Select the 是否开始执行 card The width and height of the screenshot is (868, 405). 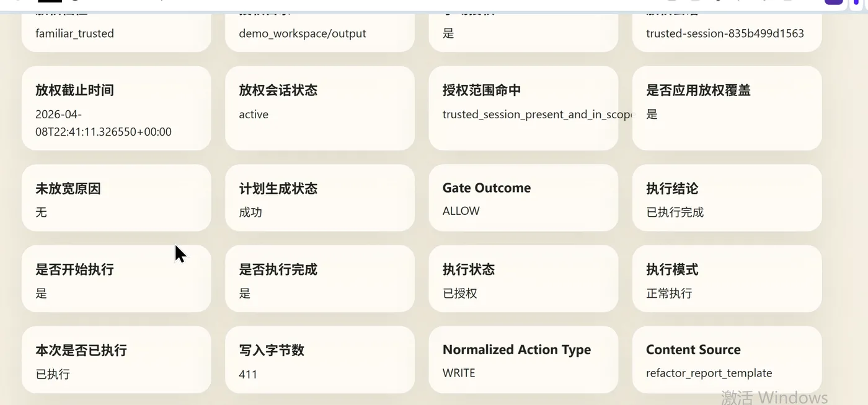pos(116,279)
